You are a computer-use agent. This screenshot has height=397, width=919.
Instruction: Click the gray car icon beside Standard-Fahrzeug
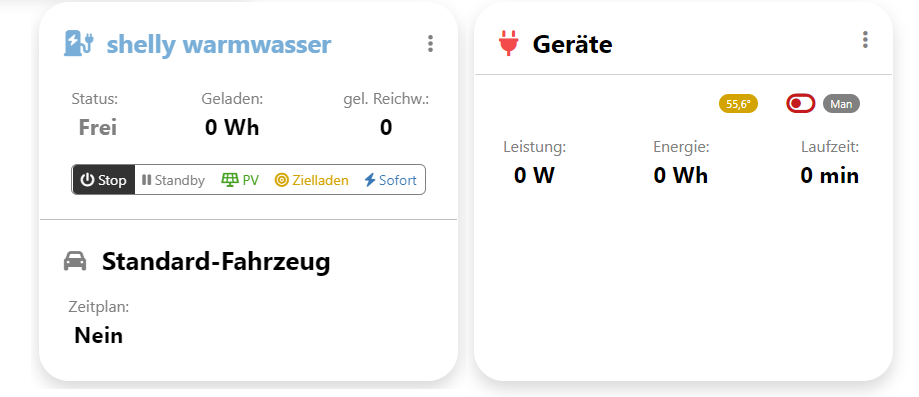pos(75,261)
